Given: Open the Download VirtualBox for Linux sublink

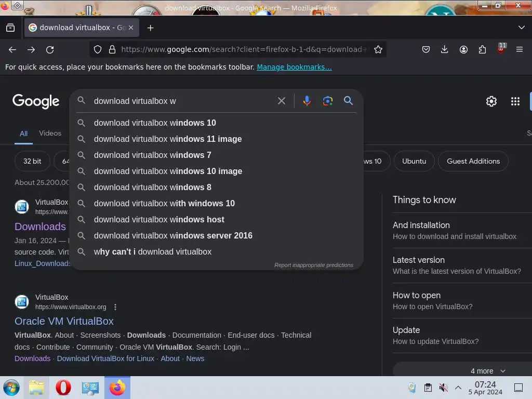Looking at the screenshot, I should tap(105, 358).
